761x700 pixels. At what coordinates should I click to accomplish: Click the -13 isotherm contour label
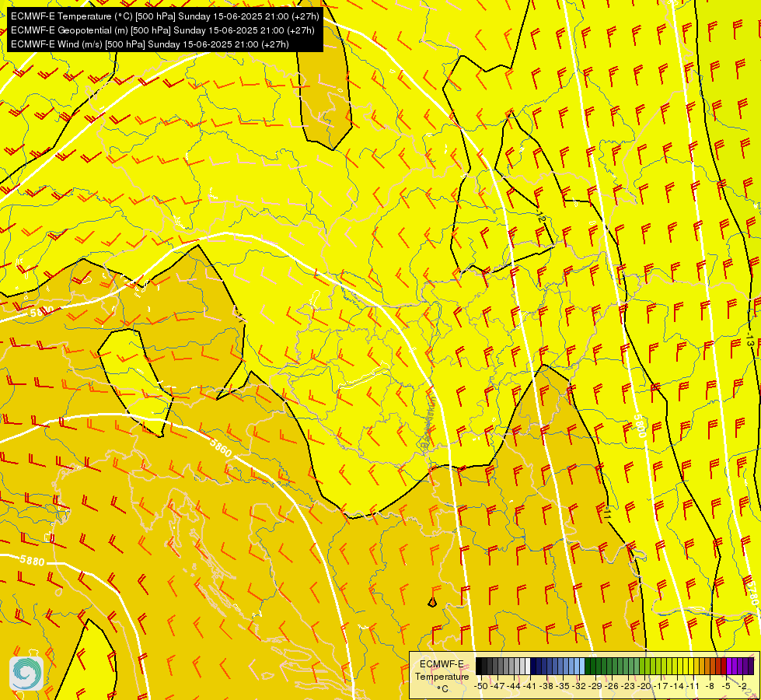[750, 339]
